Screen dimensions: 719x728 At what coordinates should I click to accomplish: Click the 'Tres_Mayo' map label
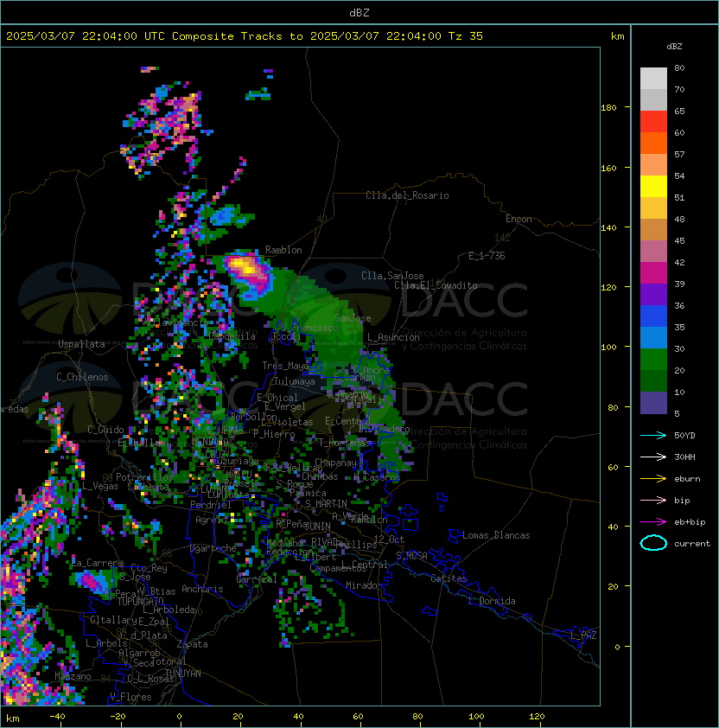pos(285,366)
